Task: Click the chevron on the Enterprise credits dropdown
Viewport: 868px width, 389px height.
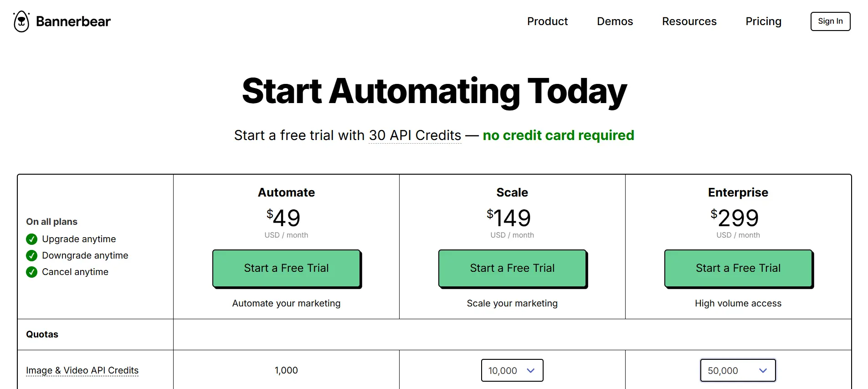Action: (x=763, y=370)
